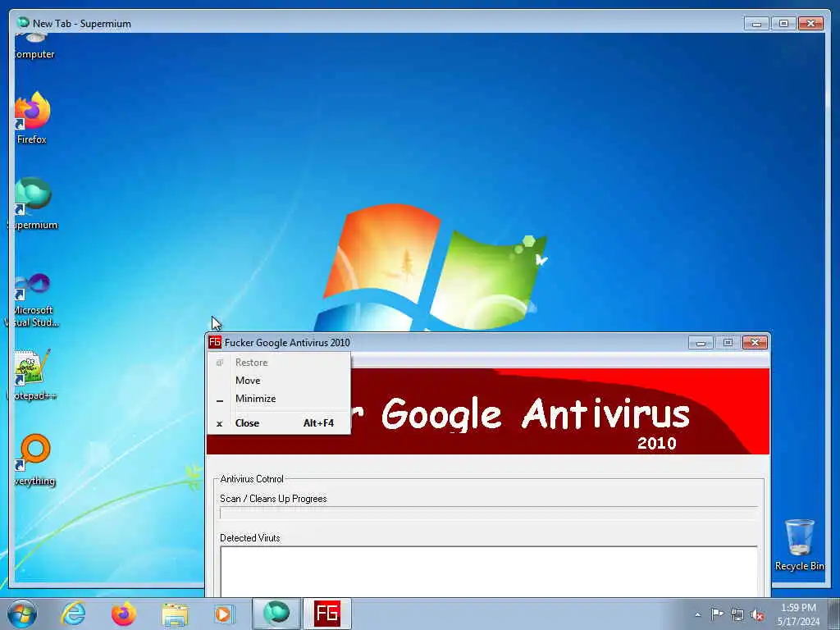Open the Supermium desktop shortcut
This screenshot has width=840, height=630.
pyautogui.click(x=33, y=203)
